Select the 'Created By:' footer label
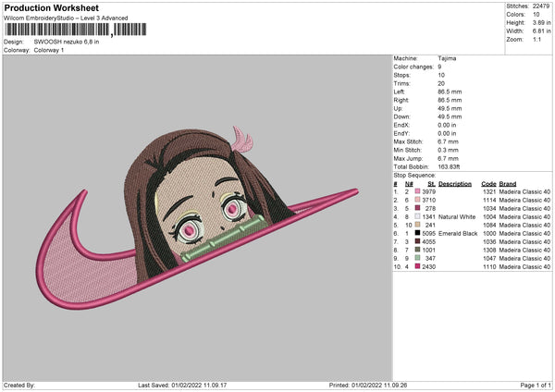The width and height of the screenshot is (555, 392). click(x=19, y=385)
